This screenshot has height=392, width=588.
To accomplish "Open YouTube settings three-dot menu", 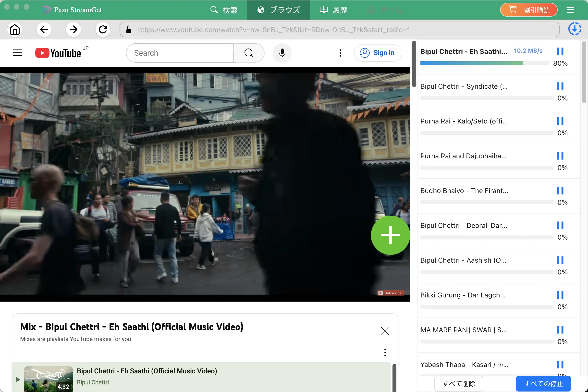I will pos(340,53).
